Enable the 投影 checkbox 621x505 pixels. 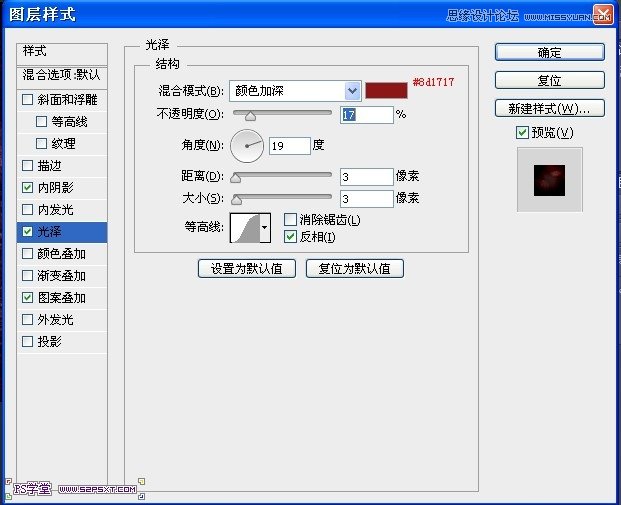27,341
